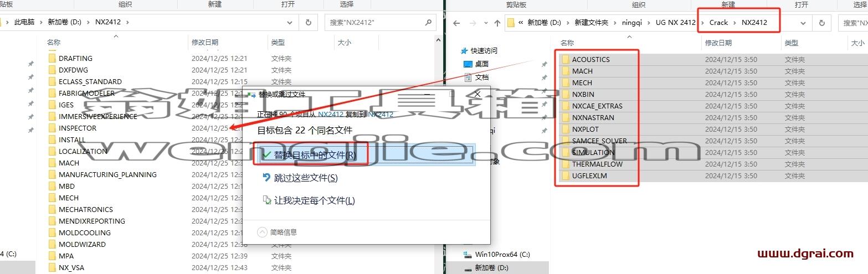Select the MBD folder in left window
This screenshot has height=274, width=868.
coord(66,187)
